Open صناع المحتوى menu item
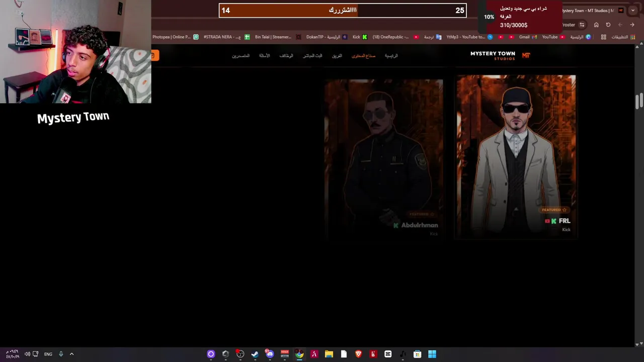This screenshot has width=644, height=362. 363,56
